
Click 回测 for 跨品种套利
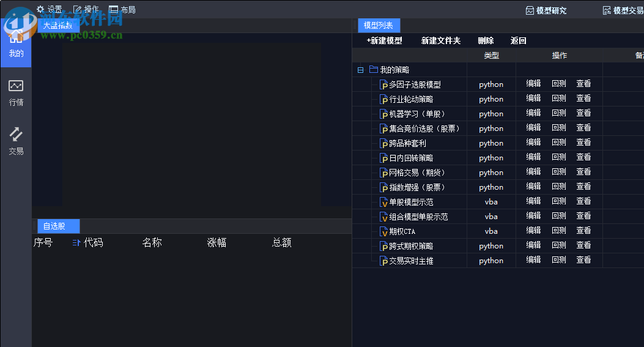(559, 142)
